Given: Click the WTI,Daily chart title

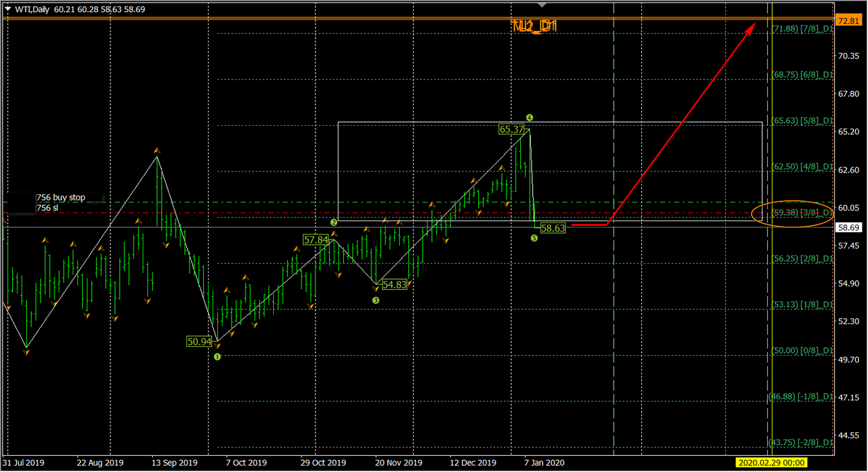Looking at the screenshot, I should pos(32,10).
